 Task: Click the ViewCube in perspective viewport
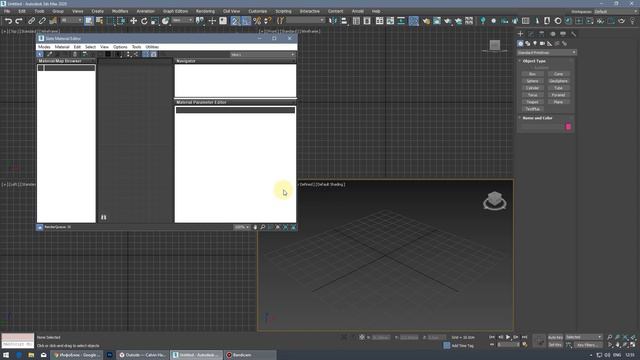(x=495, y=200)
